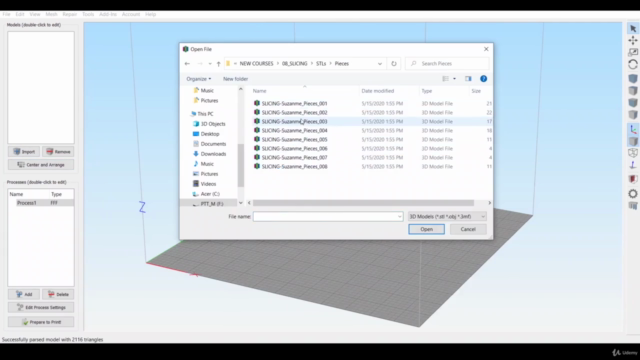The image size is (640, 360).
Task: Click the Search Pieces box
Action: tap(447, 64)
